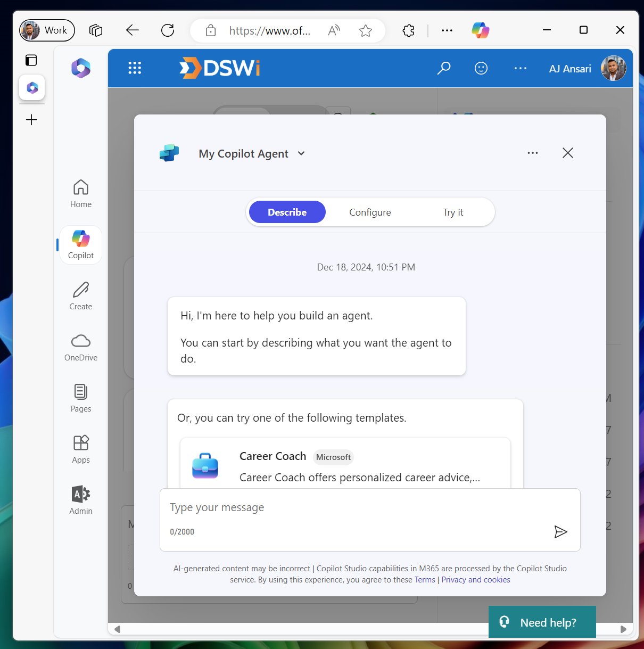
Task: Close the agent builder dialog
Action: (x=568, y=153)
